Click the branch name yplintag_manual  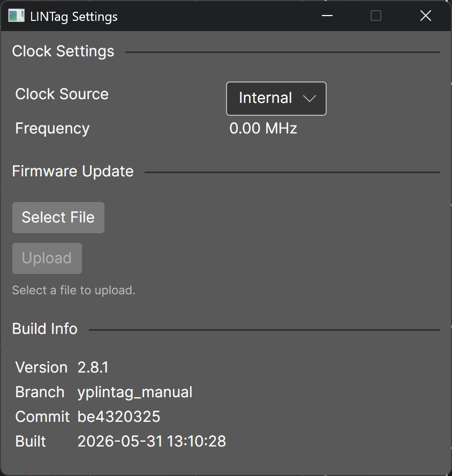[135, 392]
